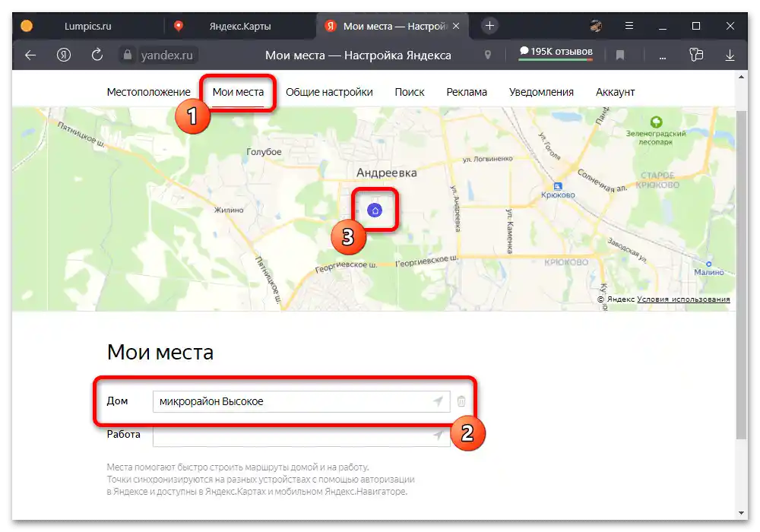Open Общие настройки tab
The width and height of the screenshot is (760, 532).
329,92
